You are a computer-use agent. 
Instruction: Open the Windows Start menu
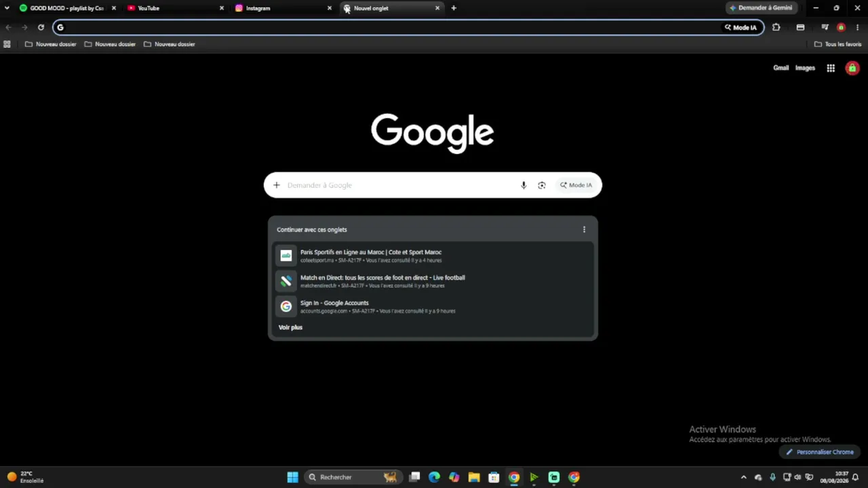(x=292, y=477)
